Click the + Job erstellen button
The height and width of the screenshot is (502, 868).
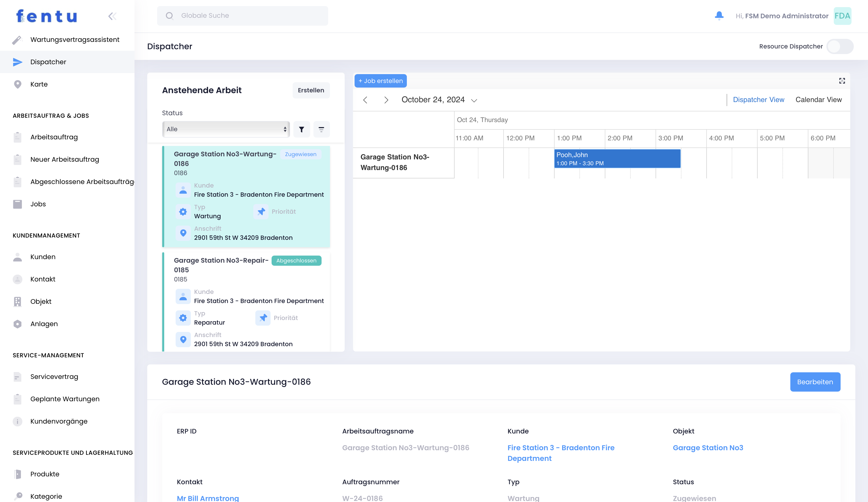point(381,81)
